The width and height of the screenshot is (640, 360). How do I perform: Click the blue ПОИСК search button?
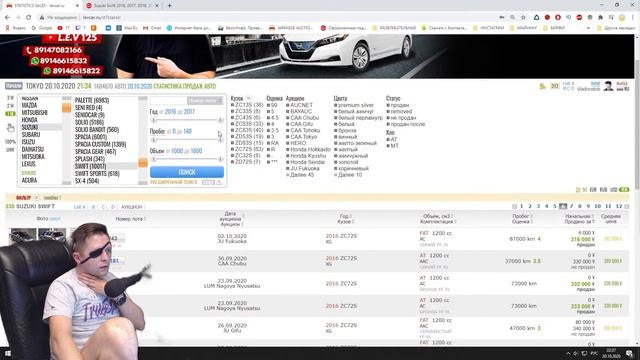pos(187,172)
